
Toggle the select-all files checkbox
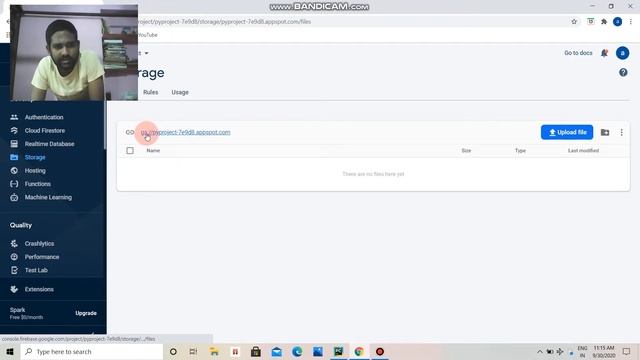pos(130,151)
